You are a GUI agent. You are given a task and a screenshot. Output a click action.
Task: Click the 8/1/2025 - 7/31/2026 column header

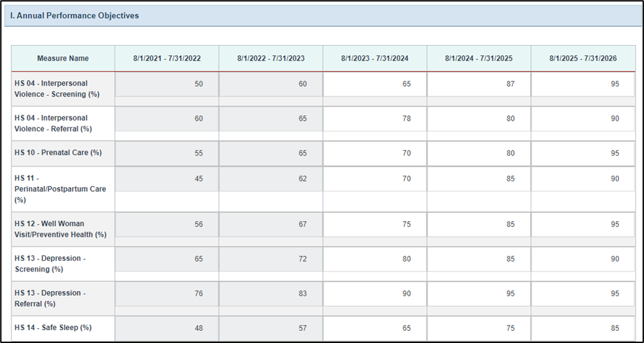point(583,58)
